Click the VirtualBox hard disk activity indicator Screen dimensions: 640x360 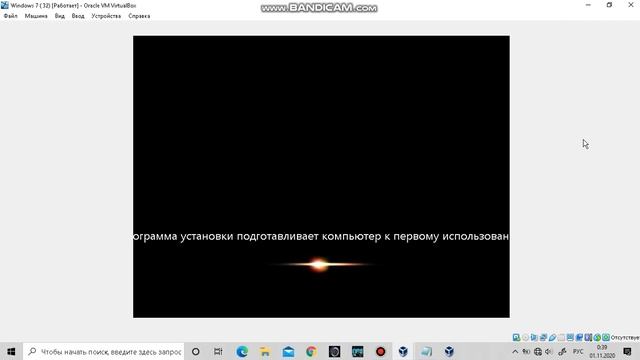516,337
